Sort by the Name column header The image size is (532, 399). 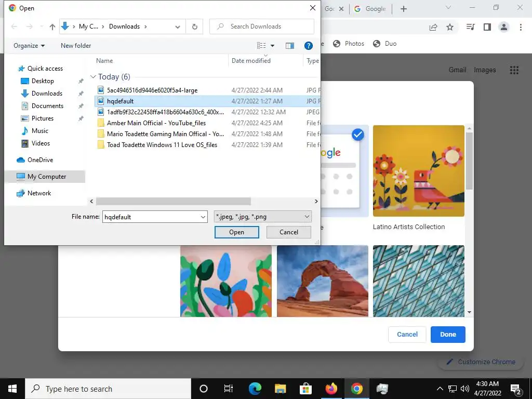(x=104, y=61)
